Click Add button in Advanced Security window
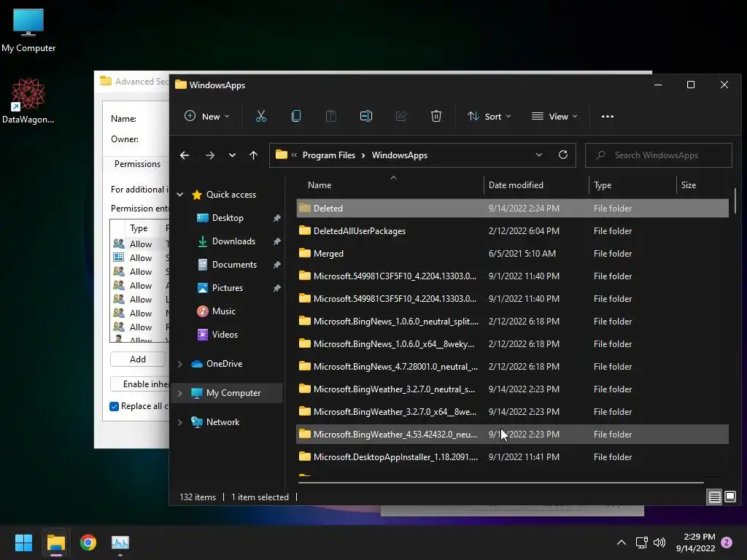 pos(138,359)
